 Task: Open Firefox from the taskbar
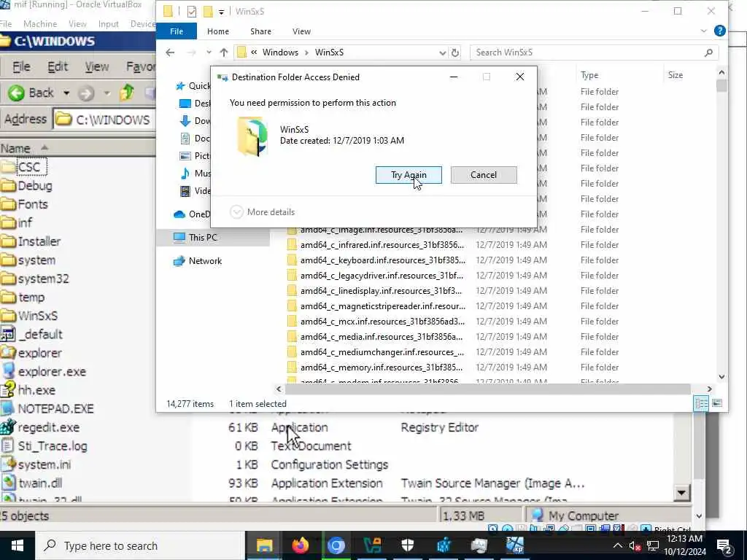300,545
